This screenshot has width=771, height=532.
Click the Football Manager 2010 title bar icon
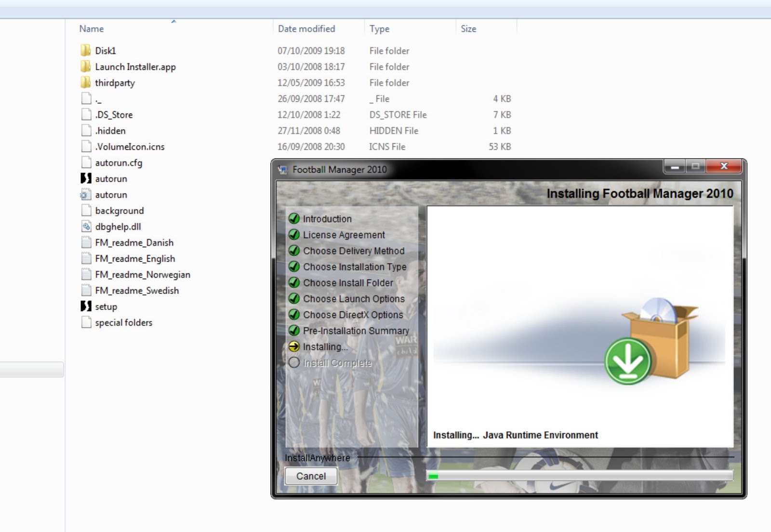[x=283, y=170]
